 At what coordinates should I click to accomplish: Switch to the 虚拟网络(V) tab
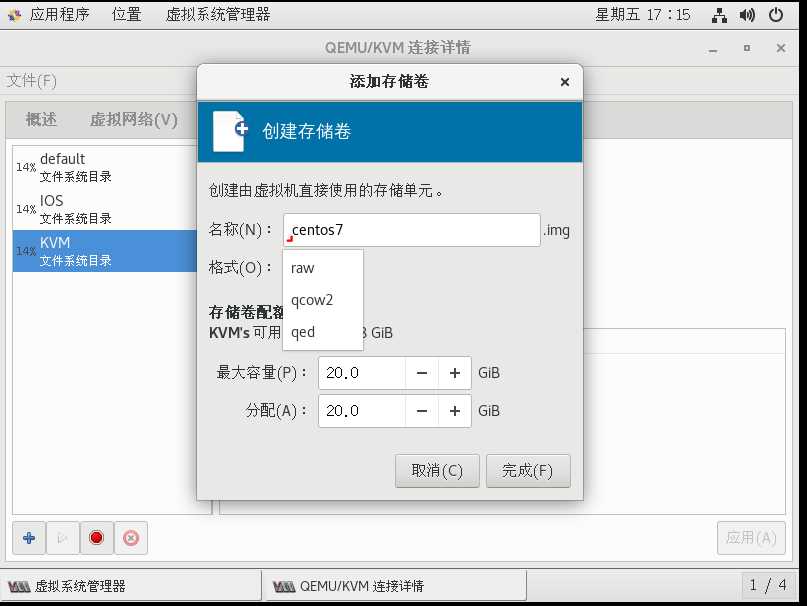click(133, 119)
